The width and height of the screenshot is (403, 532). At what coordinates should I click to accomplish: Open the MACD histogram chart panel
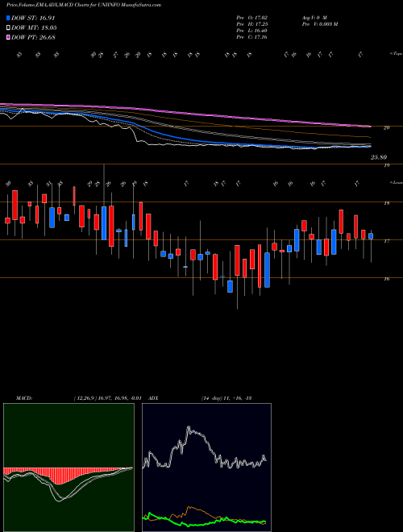[x=69, y=468]
